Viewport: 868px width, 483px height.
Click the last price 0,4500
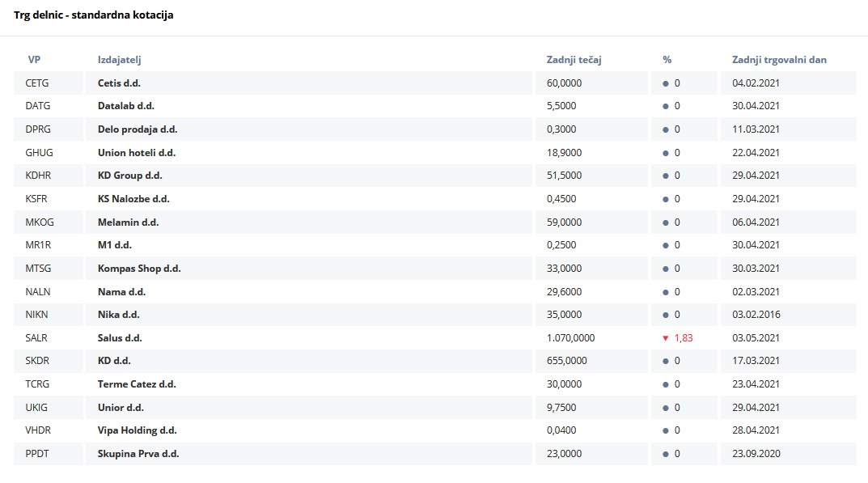tap(561, 199)
